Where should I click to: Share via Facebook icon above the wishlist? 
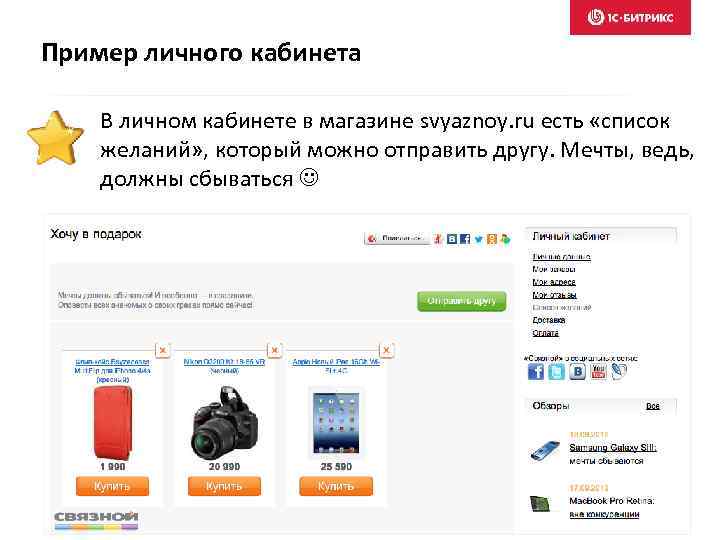click(465, 239)
